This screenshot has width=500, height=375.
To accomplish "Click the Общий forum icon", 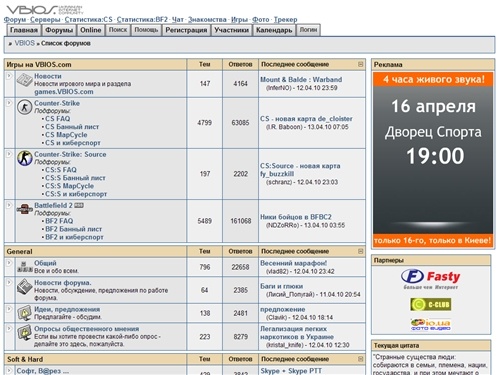I will point(24,267).
